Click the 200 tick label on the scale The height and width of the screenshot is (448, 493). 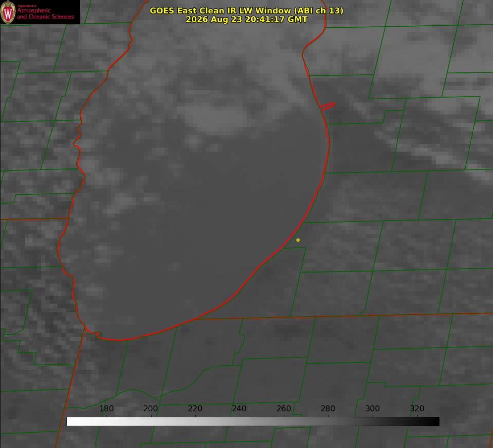pos(151,408)
